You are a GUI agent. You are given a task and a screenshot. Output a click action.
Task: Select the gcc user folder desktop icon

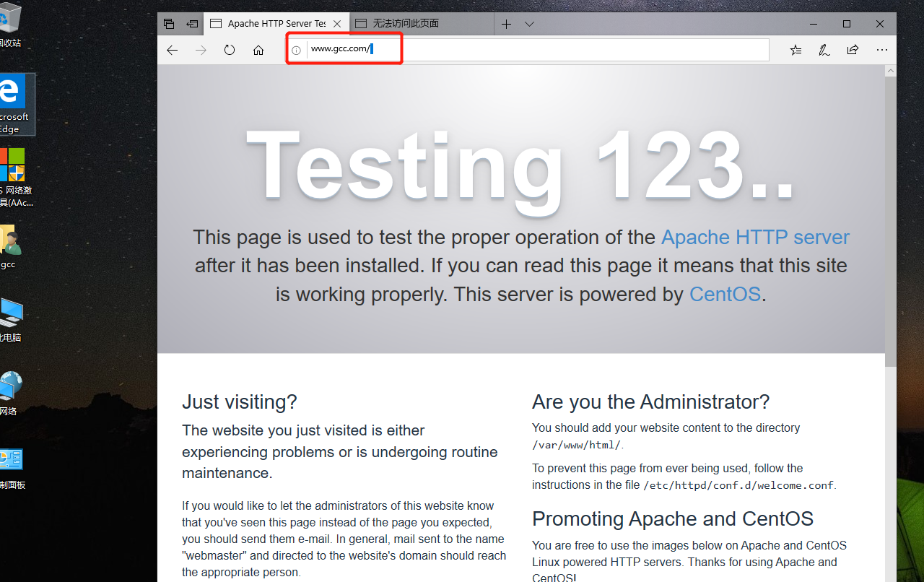pos(10,247)
